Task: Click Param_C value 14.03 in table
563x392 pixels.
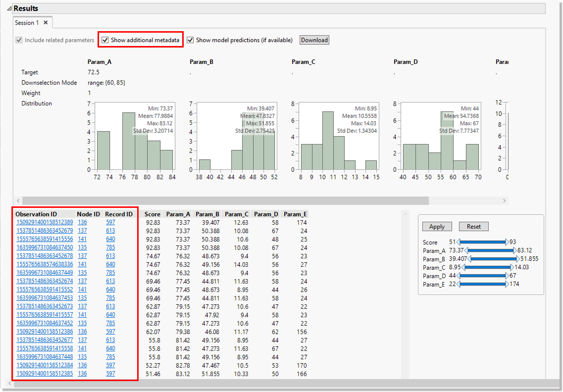Action: coord(241,265)
